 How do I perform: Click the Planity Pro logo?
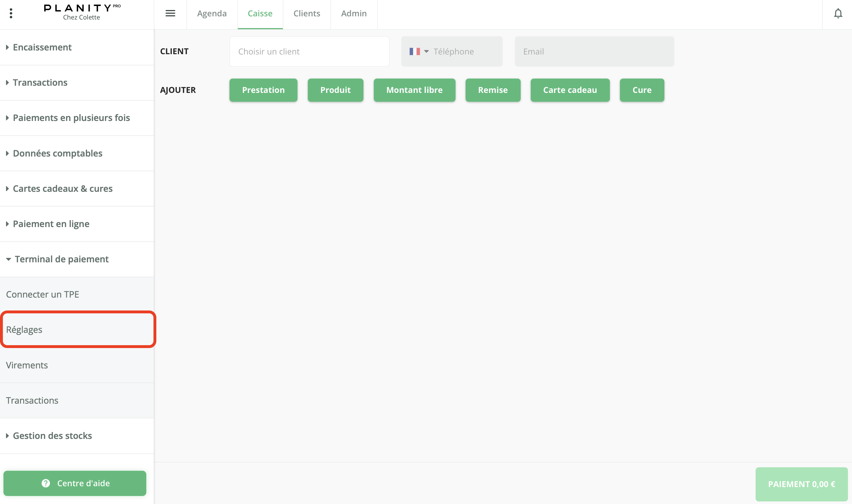click(82, 12)
